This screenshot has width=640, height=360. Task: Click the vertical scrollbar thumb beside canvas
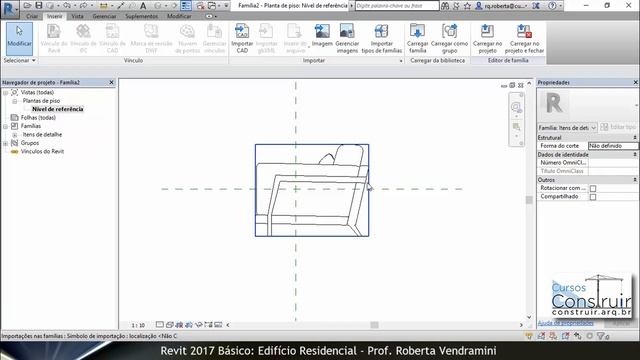pos(529,200)
